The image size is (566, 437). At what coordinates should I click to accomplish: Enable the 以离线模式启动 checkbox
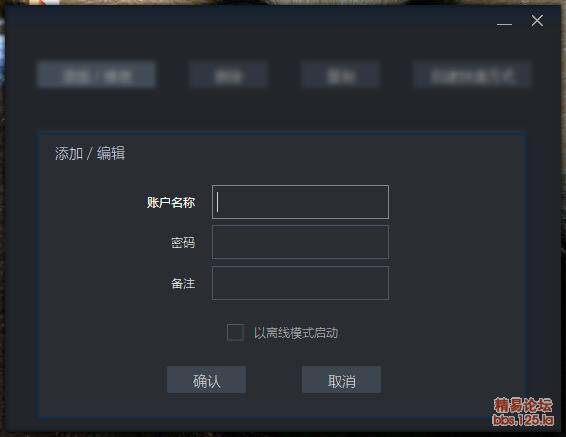[x=235, y=332]
